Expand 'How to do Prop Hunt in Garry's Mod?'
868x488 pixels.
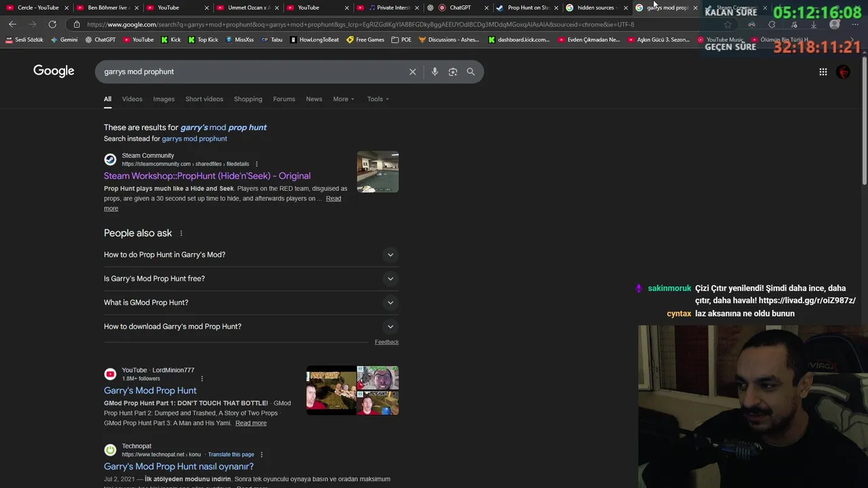point(251,255)
